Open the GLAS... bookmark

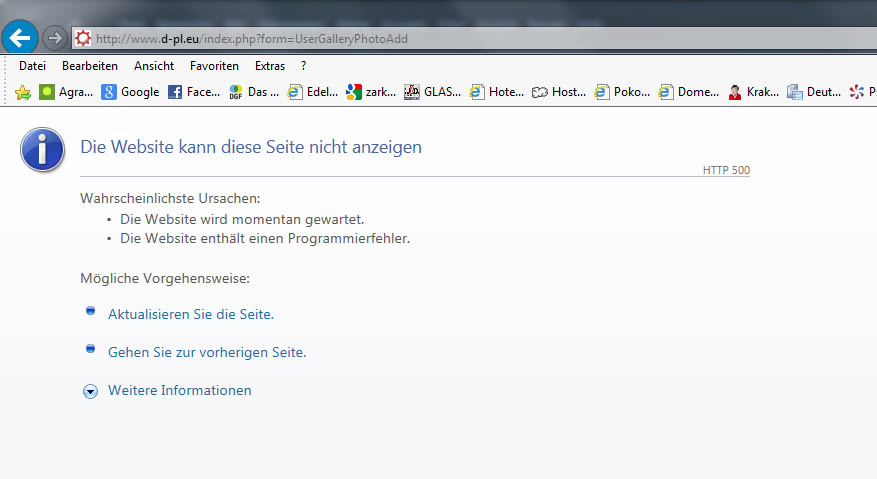pos(432,92)
